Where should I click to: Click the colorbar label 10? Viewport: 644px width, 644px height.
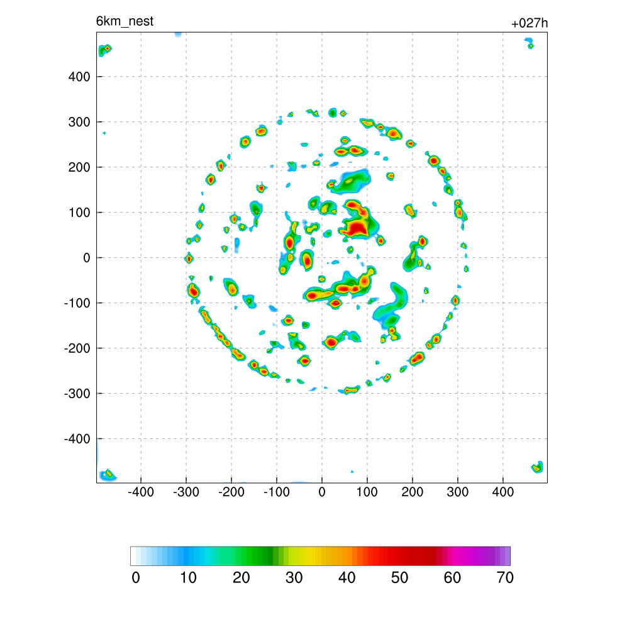(189, 578)
